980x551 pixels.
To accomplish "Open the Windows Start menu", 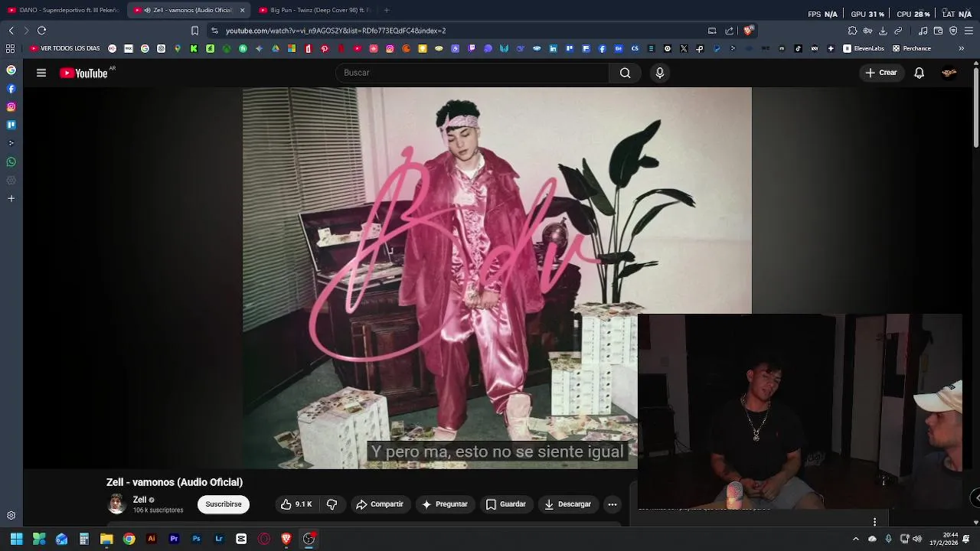I will 16,539.
